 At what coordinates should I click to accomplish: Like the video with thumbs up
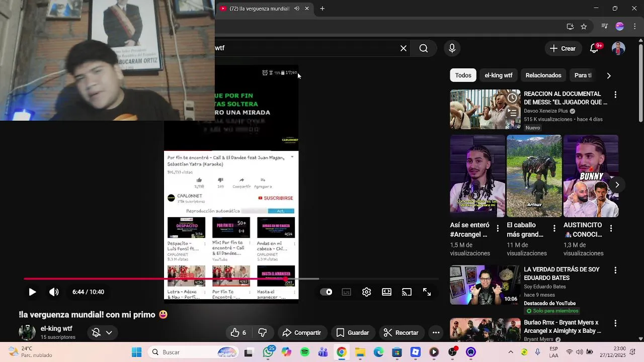238,333
